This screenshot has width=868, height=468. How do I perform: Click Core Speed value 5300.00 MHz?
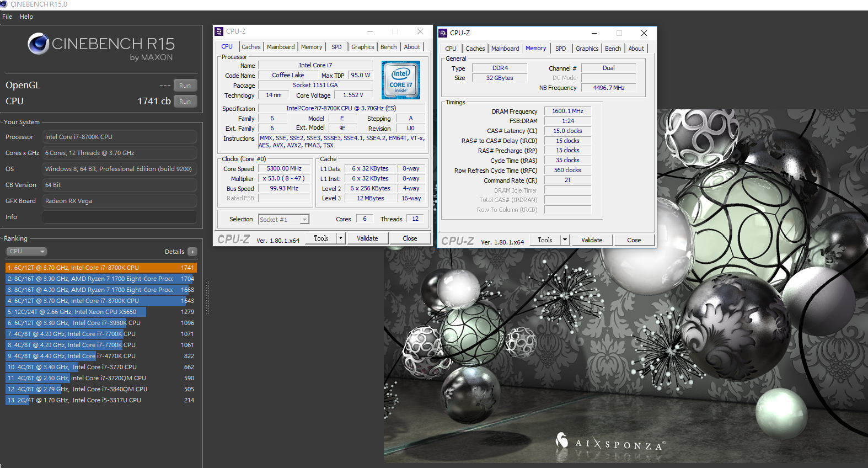284,169
